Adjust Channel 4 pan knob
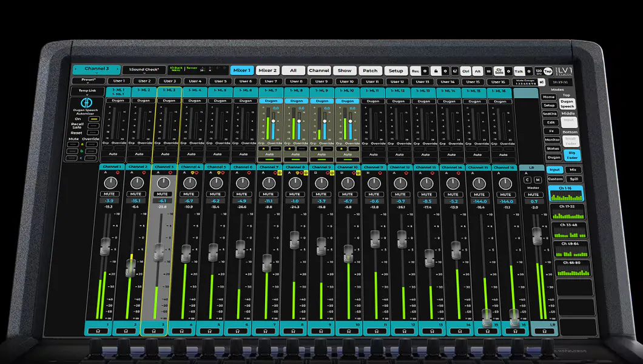This screenshot has width=643, height=364. (x=189, y=183)
